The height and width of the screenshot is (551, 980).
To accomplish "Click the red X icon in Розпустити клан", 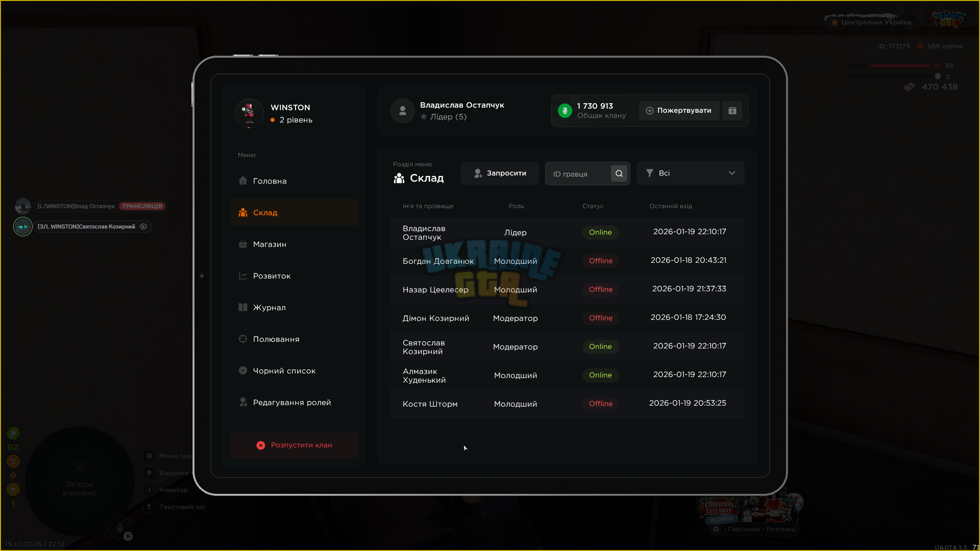I will [x=261, y=445].
